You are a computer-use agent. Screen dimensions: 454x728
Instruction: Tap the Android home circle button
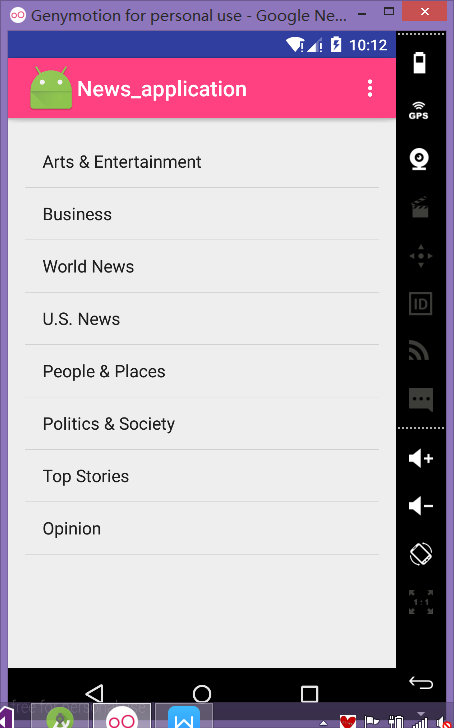tap(202, 694)
